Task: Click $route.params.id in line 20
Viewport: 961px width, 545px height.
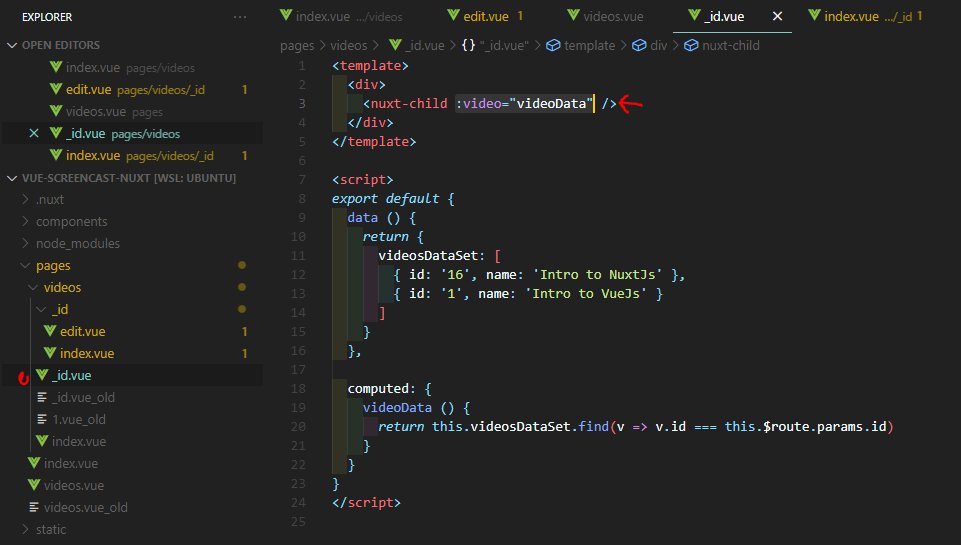Action: coord(824,427)
